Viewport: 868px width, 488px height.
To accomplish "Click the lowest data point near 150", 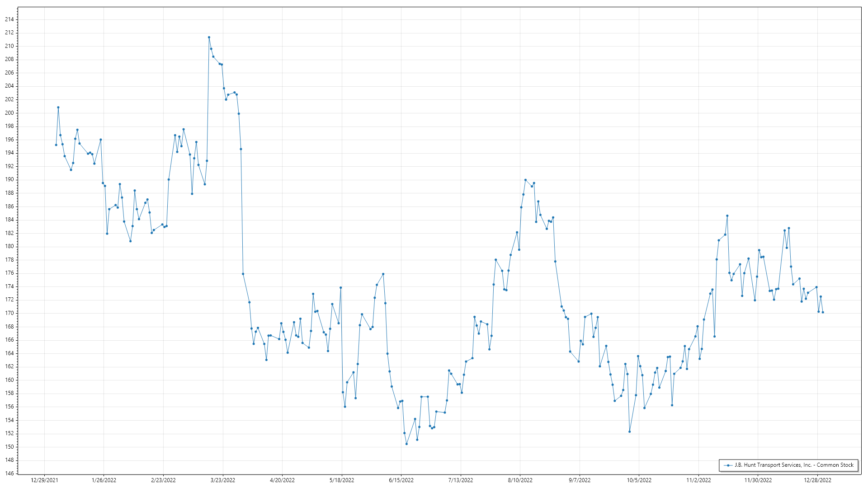I will coord(406,444).
